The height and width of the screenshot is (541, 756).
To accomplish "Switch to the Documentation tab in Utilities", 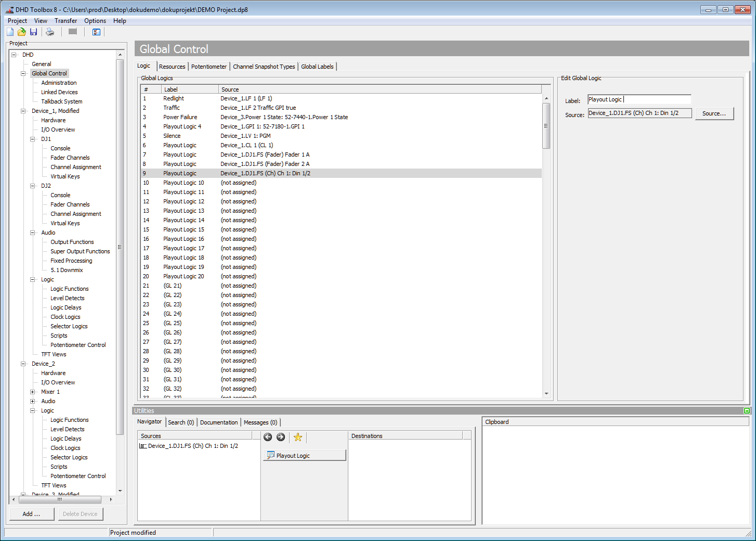I will (218, 422).
